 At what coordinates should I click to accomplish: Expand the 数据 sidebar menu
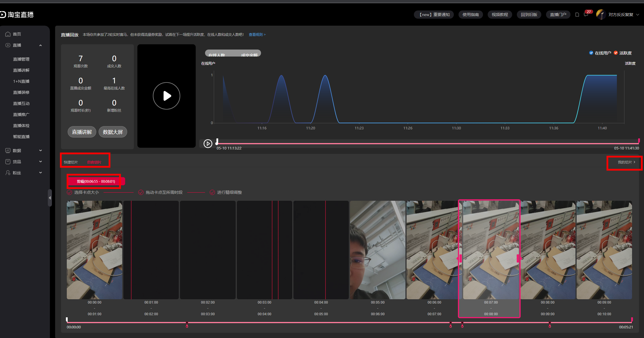(x=41, y=151)
